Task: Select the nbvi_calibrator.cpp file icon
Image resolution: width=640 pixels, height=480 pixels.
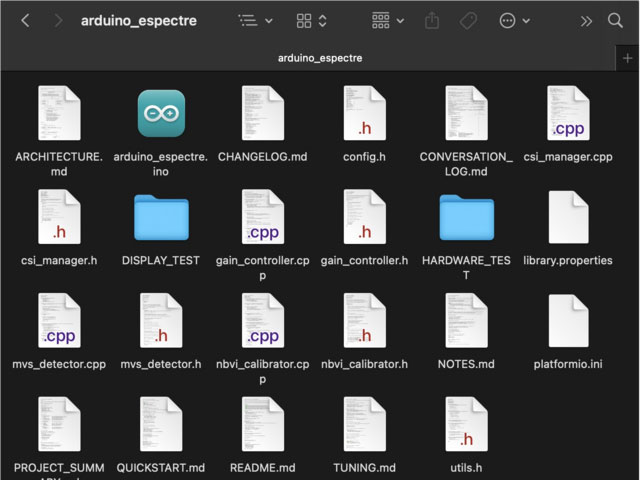Action: pos(263,320)
